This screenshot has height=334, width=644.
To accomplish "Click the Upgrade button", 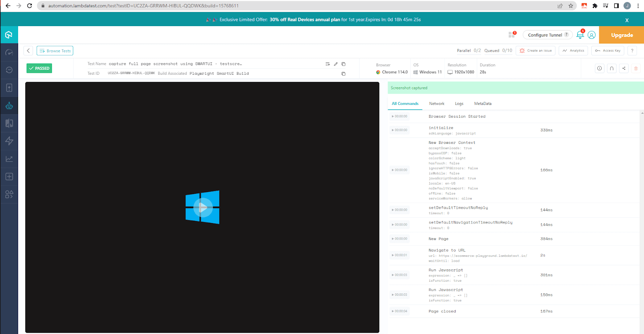I will (621, 35).
